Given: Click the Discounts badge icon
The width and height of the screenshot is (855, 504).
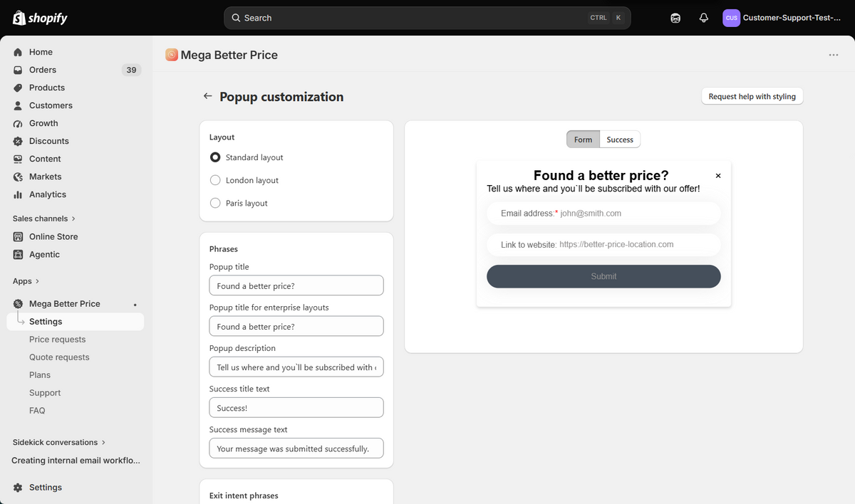Looking at the screenshot, I should pyautogui.click(x=18, y=141).
